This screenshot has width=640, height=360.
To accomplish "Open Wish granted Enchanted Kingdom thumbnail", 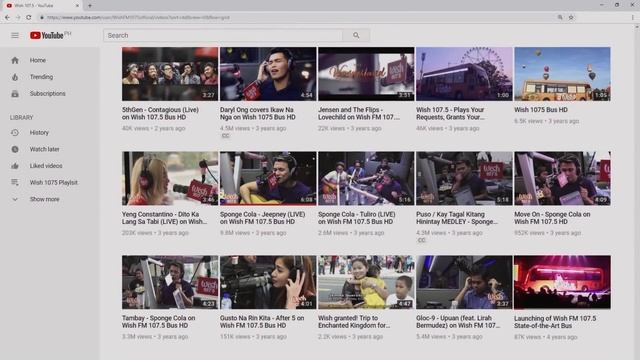I will click(366, 282).
